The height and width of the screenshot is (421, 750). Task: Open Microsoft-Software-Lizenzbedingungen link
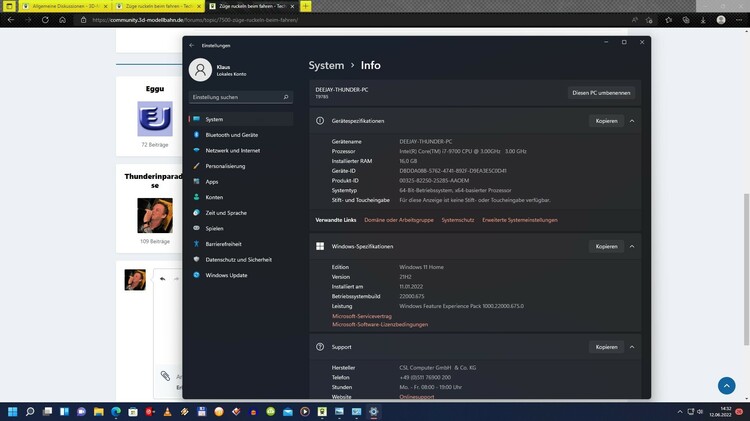(x=380, y=324)
